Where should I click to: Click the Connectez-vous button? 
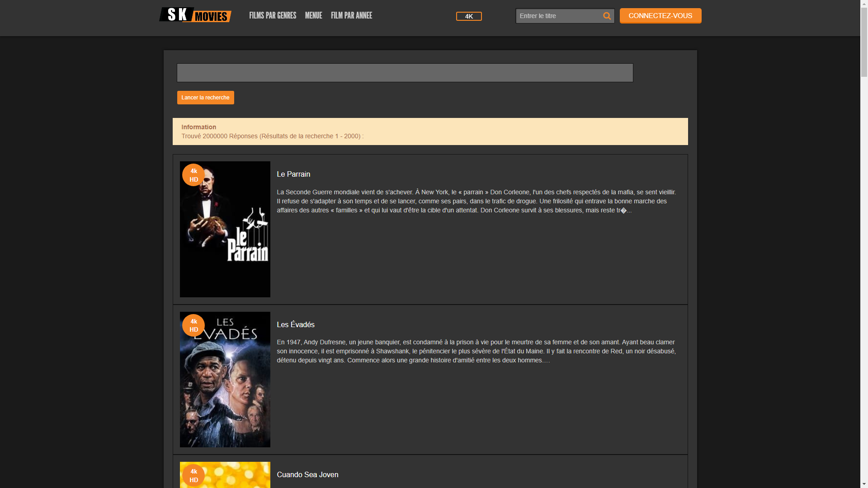tap(660, 16)
